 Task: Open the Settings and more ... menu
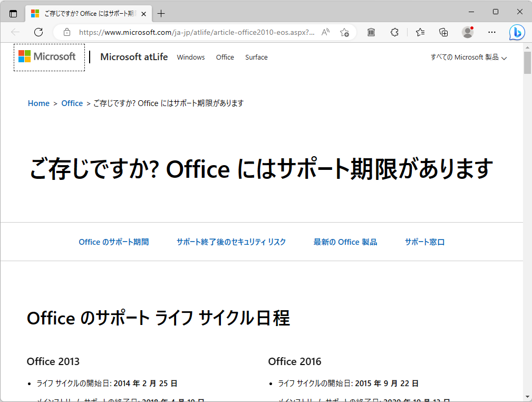click(x=491, y=32)
